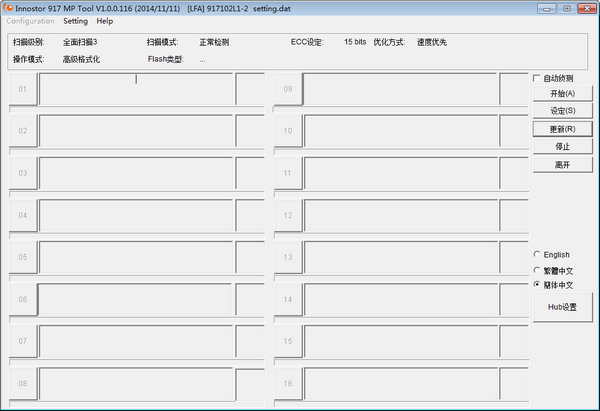
Task: Click the Innostor app icon in title bar
Action: pos(8,7)
